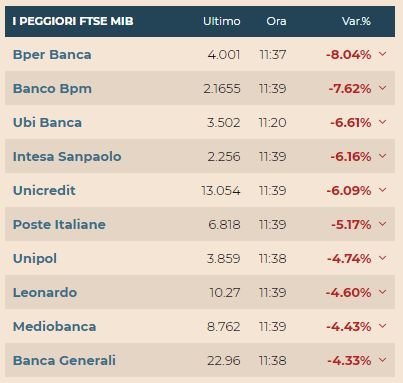Open the Bper Banca stock link

click(x=52, y=55)
